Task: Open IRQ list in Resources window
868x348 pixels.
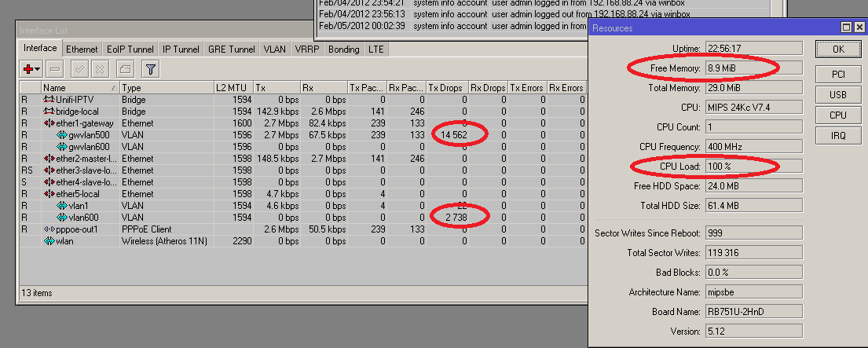Action: (x=838, y=136)
